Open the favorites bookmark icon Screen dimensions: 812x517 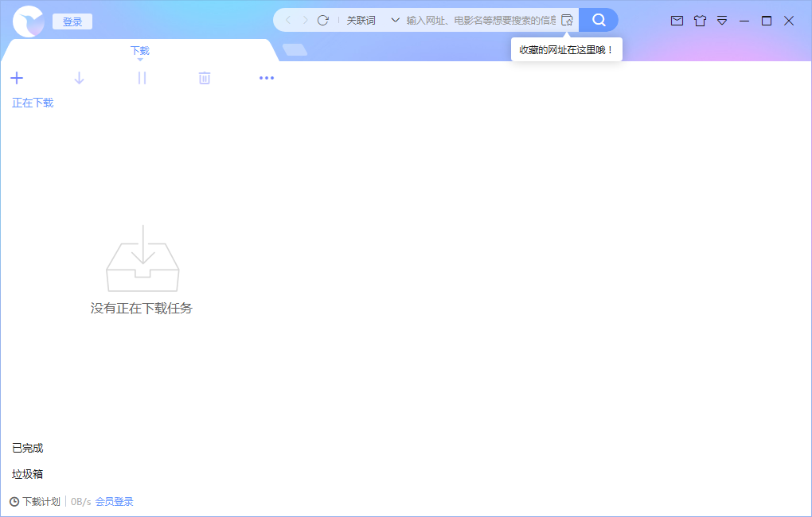567,20
